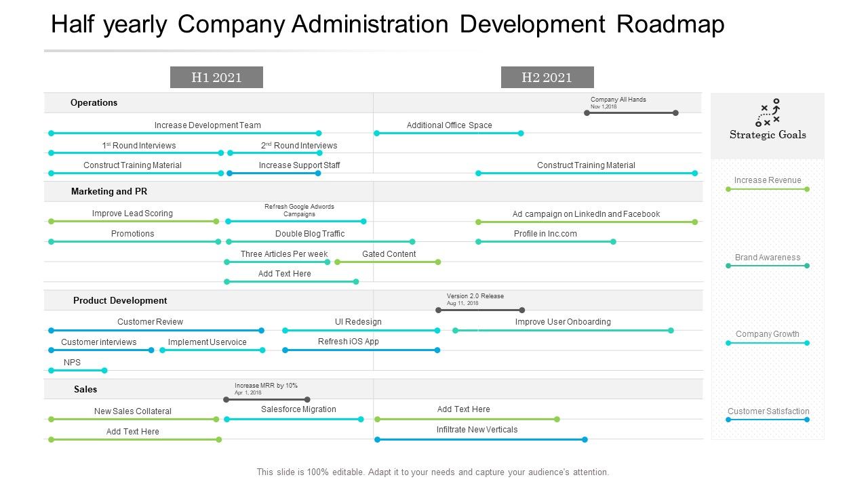Click the Strategic Goals tactics icon
This screenshot has width=868, height=488.
[x=768, y=113]
